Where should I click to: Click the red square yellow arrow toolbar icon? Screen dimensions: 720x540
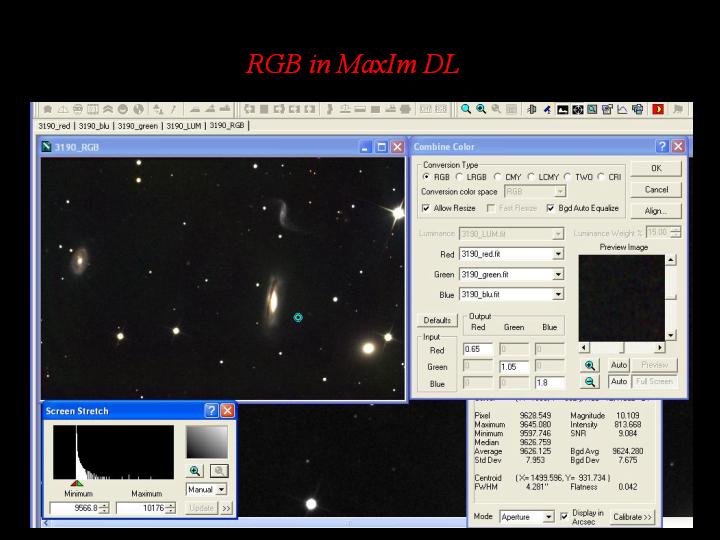point(658,109)
